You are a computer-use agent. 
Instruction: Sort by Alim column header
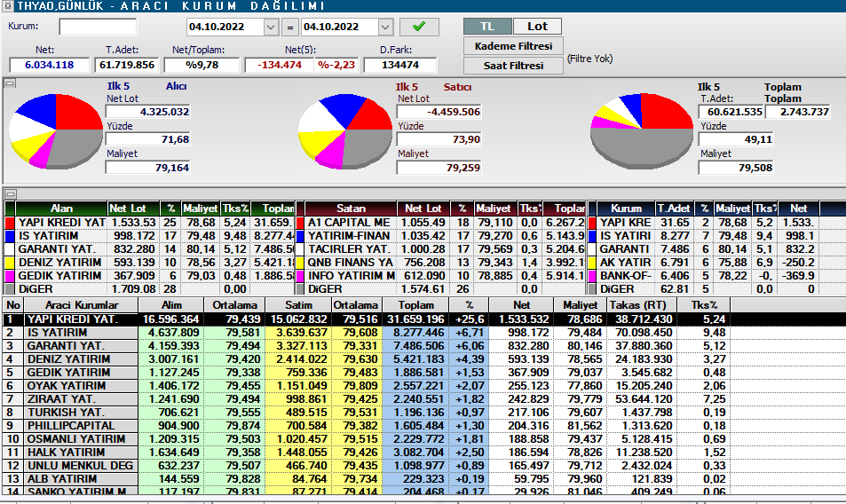(x=171, y=305)
